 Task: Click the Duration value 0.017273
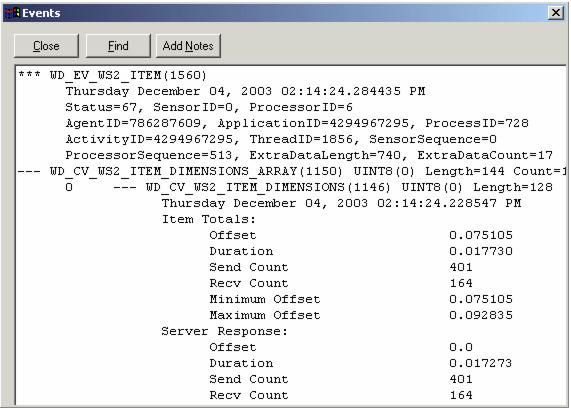click(x=481, y=363)
